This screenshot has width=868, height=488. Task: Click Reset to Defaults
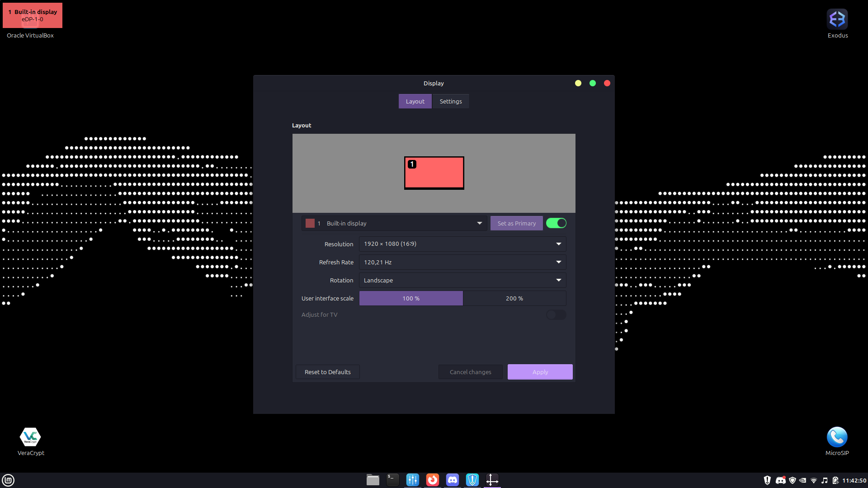coord(327,372)
